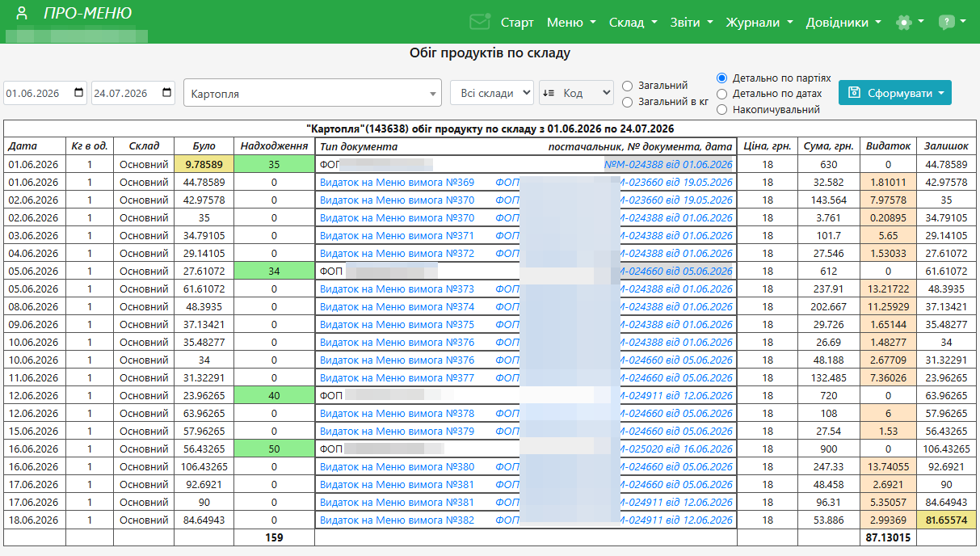Expand the Код sort order dropdown

point(577,93)
